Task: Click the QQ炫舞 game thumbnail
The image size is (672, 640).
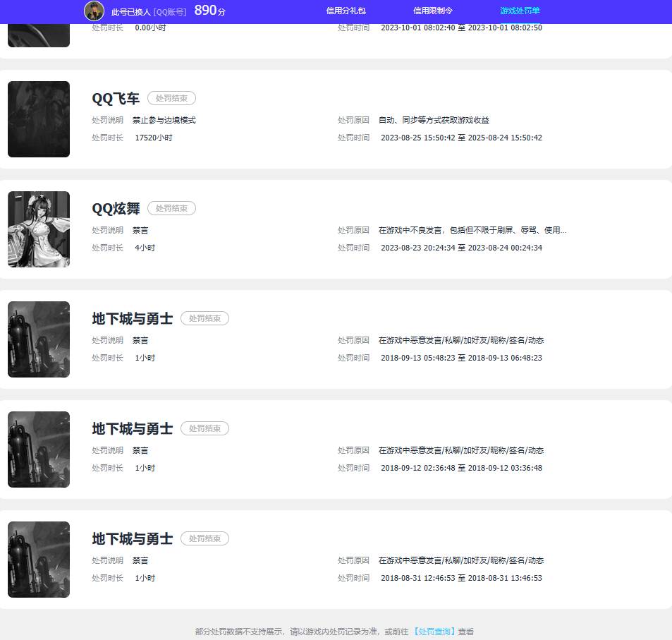Action: [x=39, y=229]
